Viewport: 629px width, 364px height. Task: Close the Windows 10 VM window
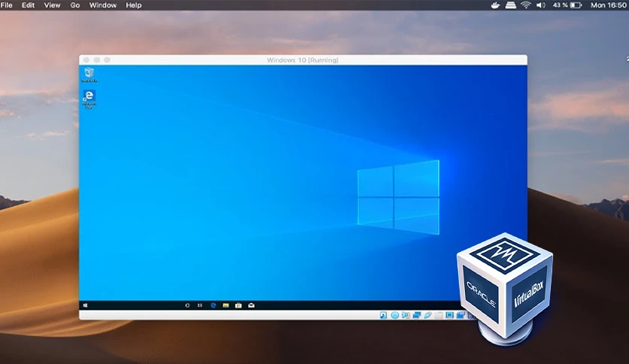[x=87, y=60]
